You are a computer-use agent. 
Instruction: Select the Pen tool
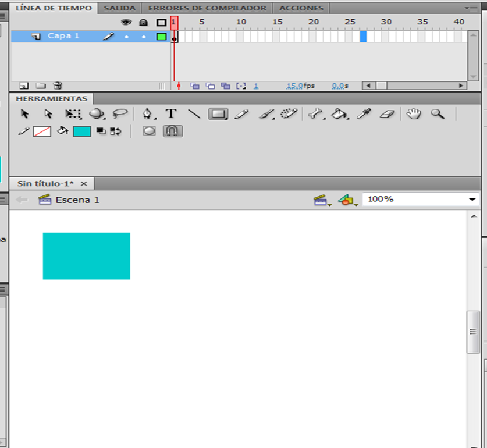148,114
